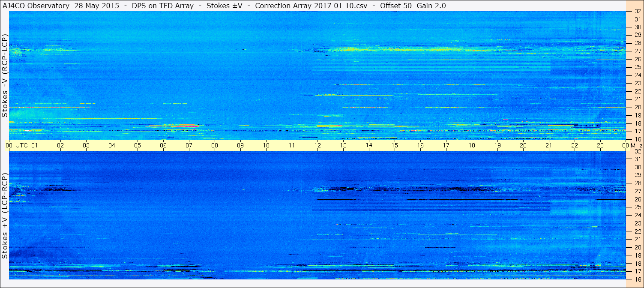Click the 32 frequency label in the -V panel
Image resolution: width=644 pixels, height=288 pixels.
[x=638, y=12]
